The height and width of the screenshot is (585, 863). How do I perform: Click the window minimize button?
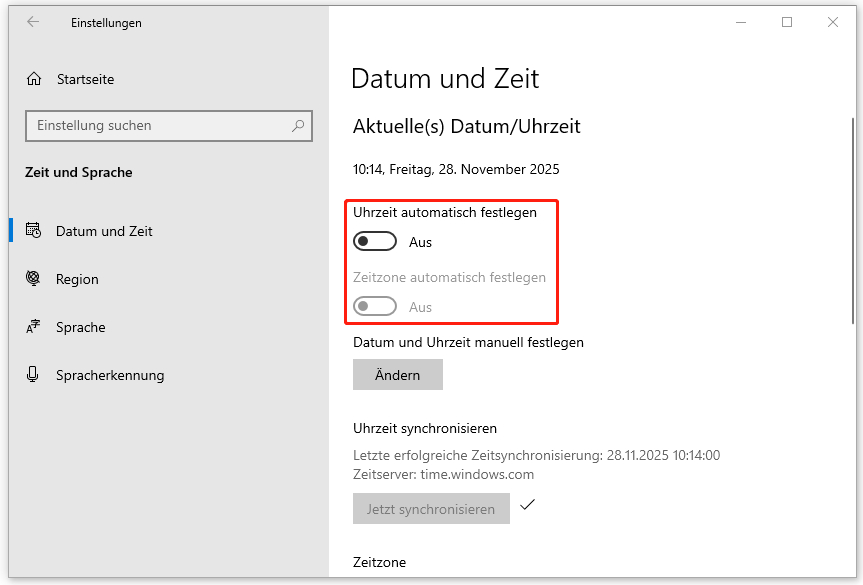pos(740,22)
